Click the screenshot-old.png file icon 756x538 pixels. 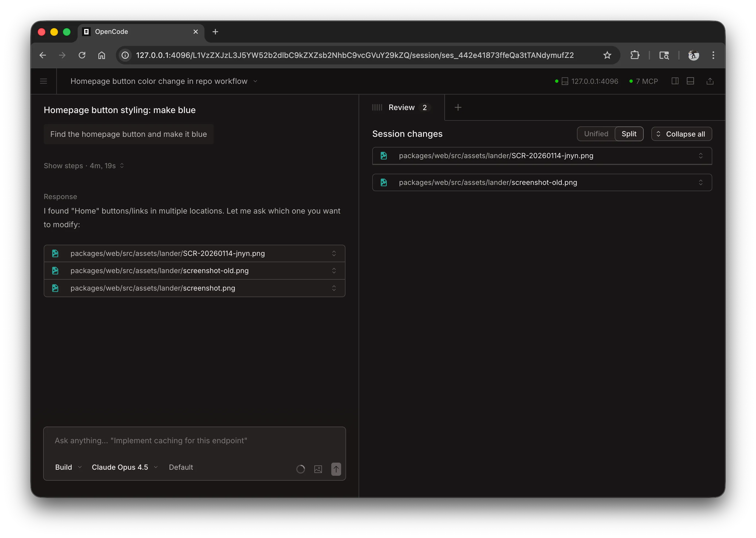[x=55, y=271]
